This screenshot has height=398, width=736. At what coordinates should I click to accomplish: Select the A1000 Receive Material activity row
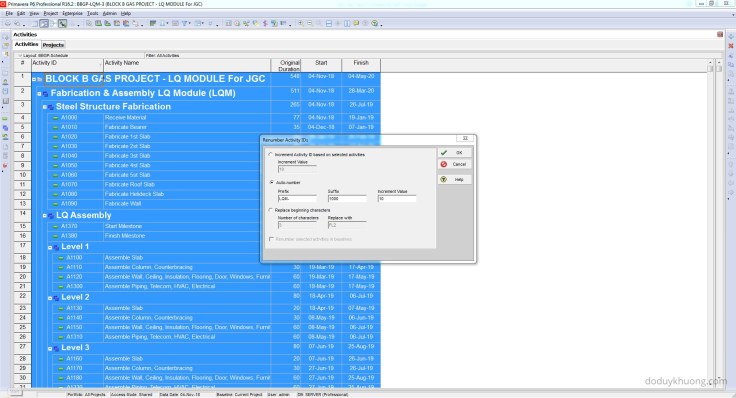[206, 117]
